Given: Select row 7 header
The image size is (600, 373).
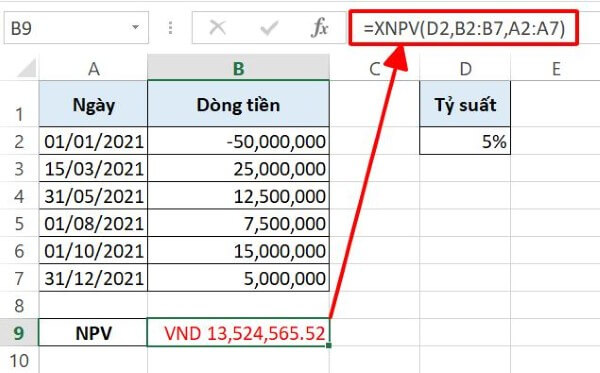Looking at the screenshot, I should 19,278.
